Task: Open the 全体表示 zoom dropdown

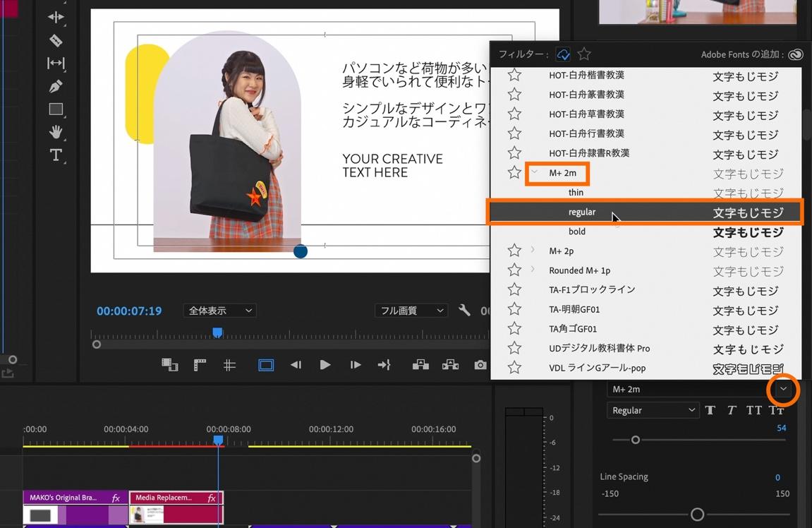Action: [220, 311]
